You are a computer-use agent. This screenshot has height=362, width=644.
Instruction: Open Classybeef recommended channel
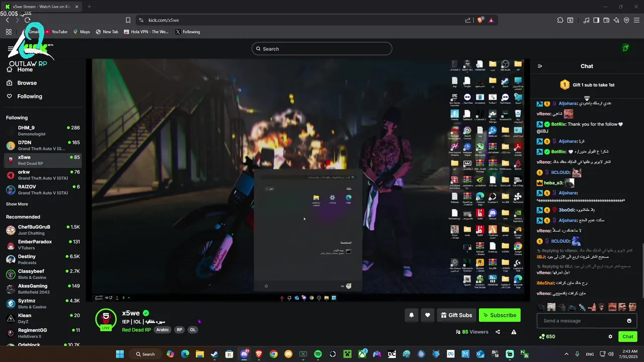pyautogui.click(x=43, y=275)
